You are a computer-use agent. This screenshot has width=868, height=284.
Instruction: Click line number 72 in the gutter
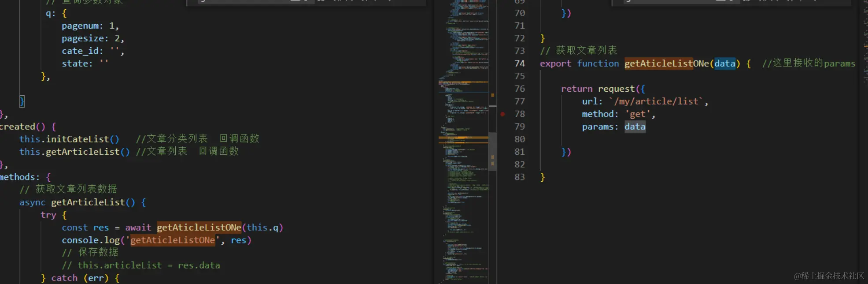[520, 38]
